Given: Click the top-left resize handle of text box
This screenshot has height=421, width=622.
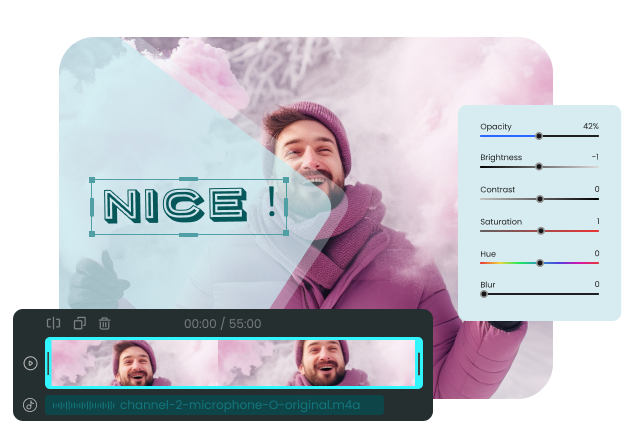Looking at the screenshot, I should click(x=92, y=180).
